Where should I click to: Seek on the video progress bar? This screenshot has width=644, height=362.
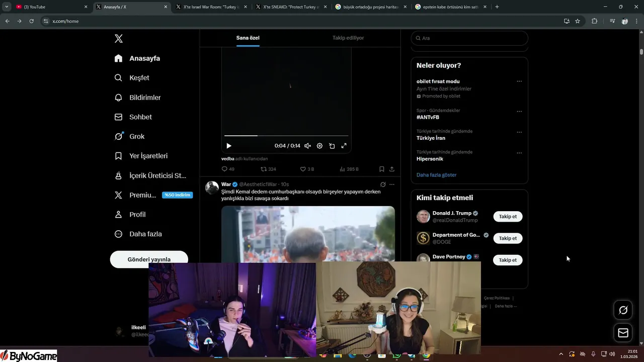(x=286, y=136)
